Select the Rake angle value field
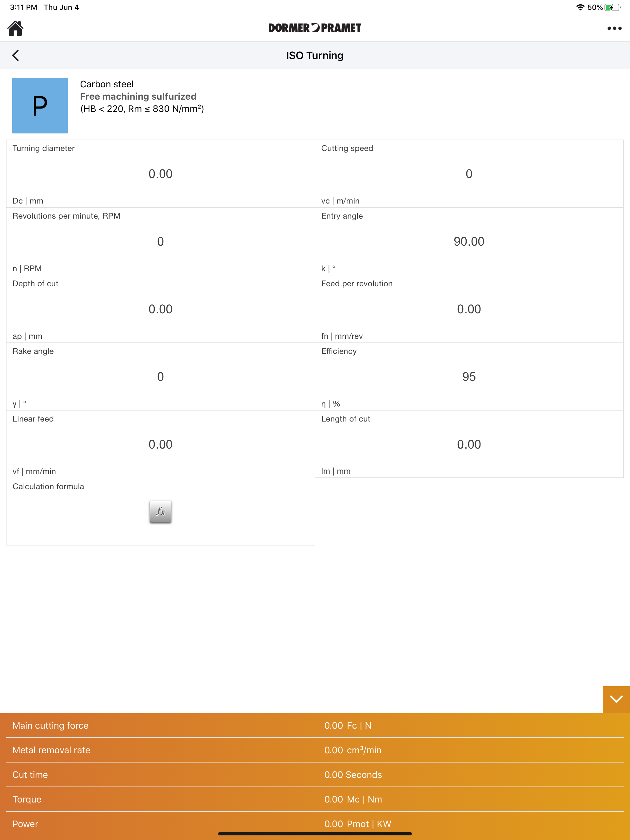This screenshot has width=630, height=840. [160, 377]
